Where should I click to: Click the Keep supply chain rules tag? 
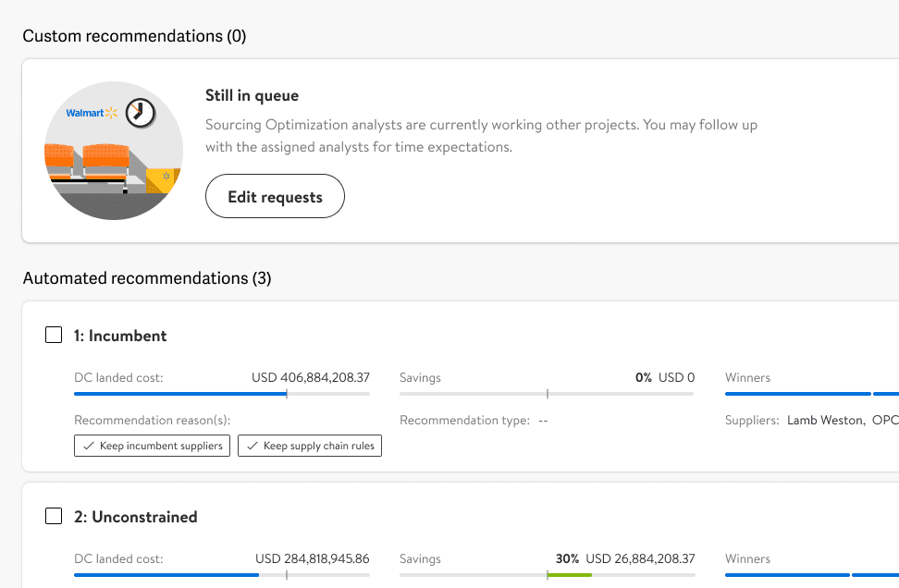pos(310,446)
